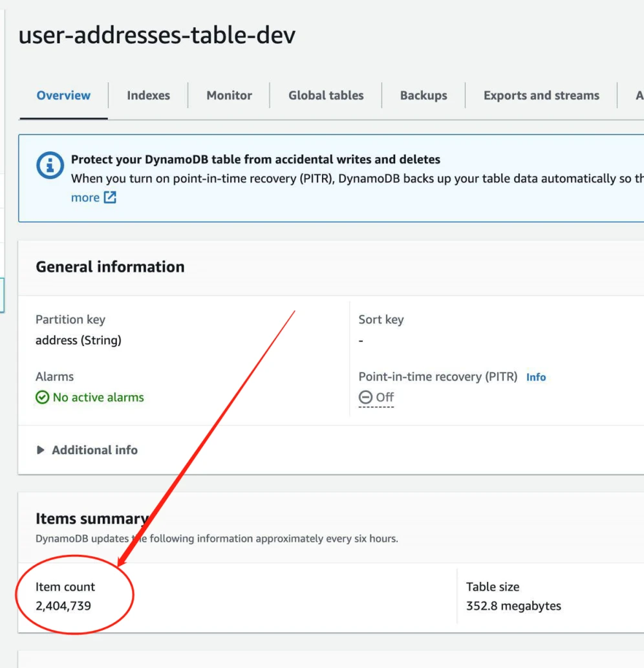Click the 'more' link in the PITR banner
Viewport: 644px width, 668px height.
coord(85,198)
